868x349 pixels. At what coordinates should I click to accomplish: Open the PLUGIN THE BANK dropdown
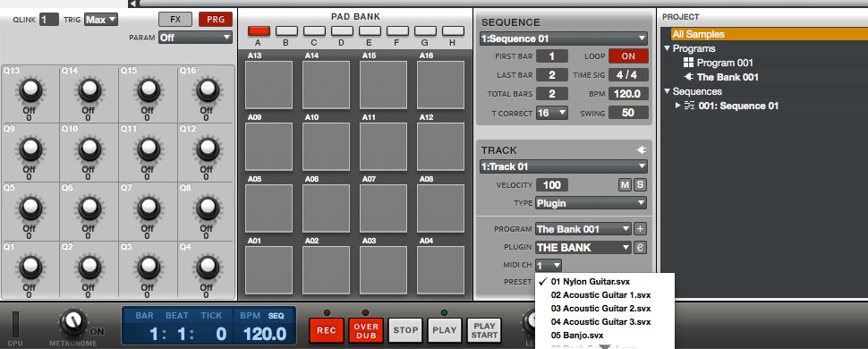click(x=583, y=247)
